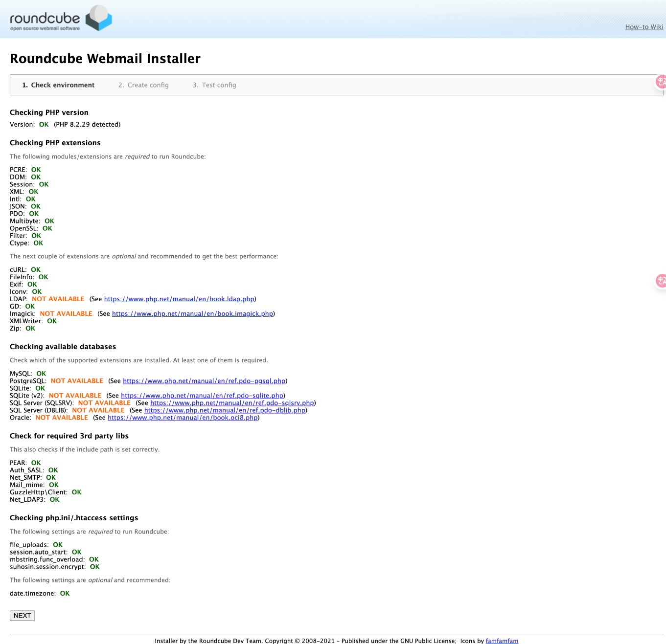This screenshot has width=666, height=644.
Task: Click the open source webmail software tagline
Action: tap(45, 28)
